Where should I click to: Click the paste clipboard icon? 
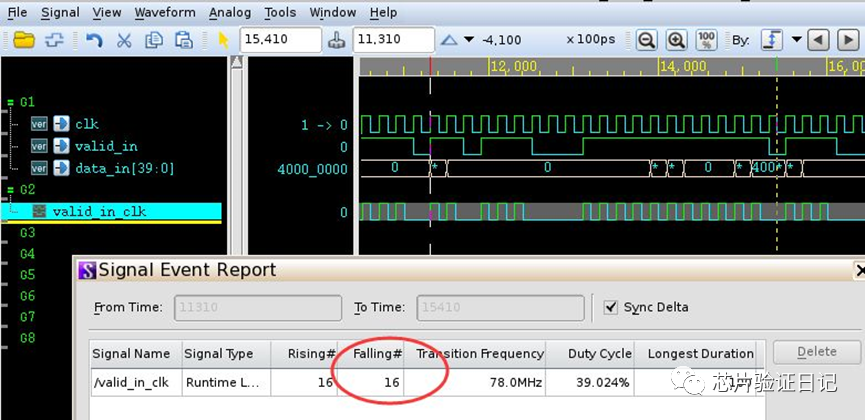point(184,40)
